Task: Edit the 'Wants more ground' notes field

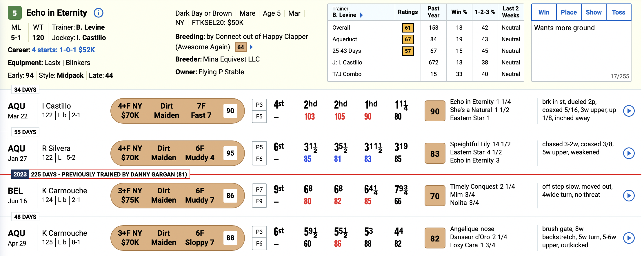Action: [581, 51]
